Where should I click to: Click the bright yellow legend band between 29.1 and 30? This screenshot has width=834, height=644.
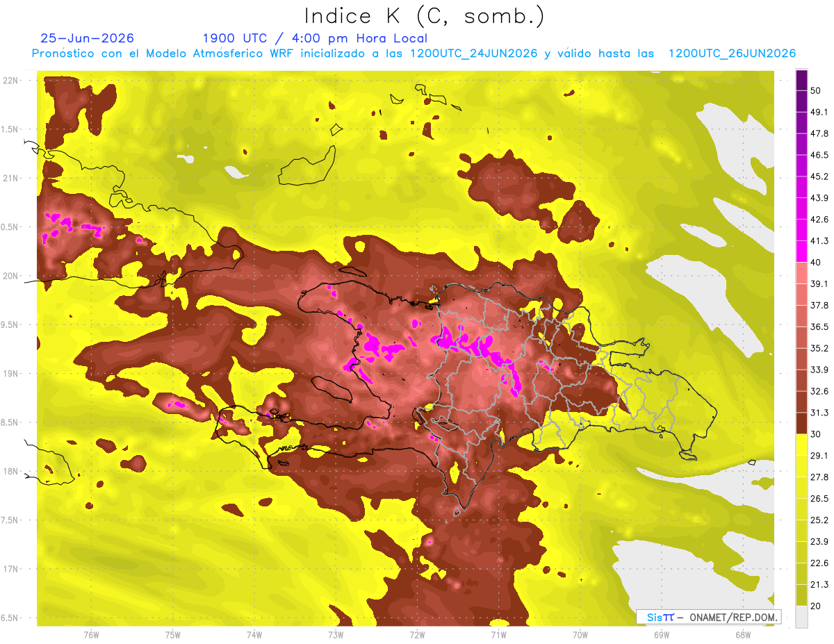coord(801,445)
